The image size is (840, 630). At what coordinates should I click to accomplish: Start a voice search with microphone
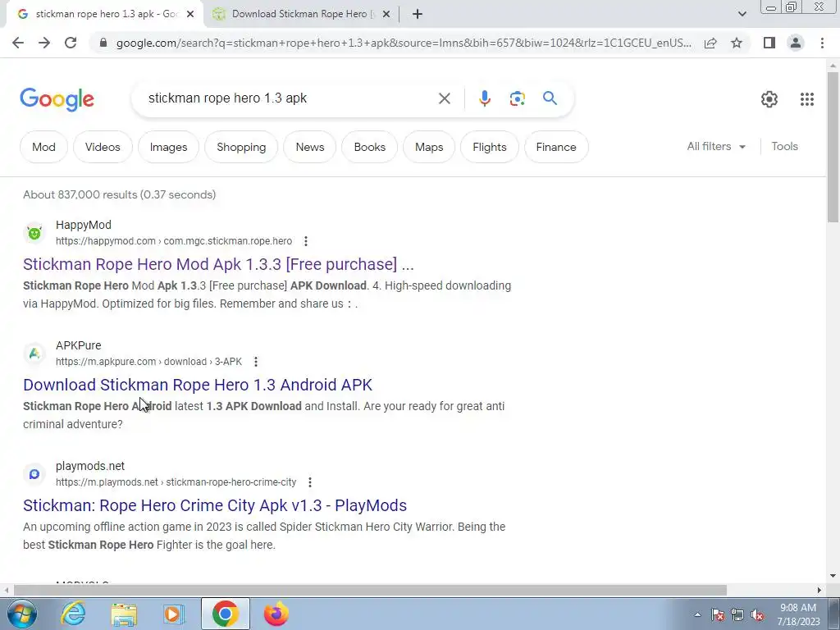[x=484, y=98]
